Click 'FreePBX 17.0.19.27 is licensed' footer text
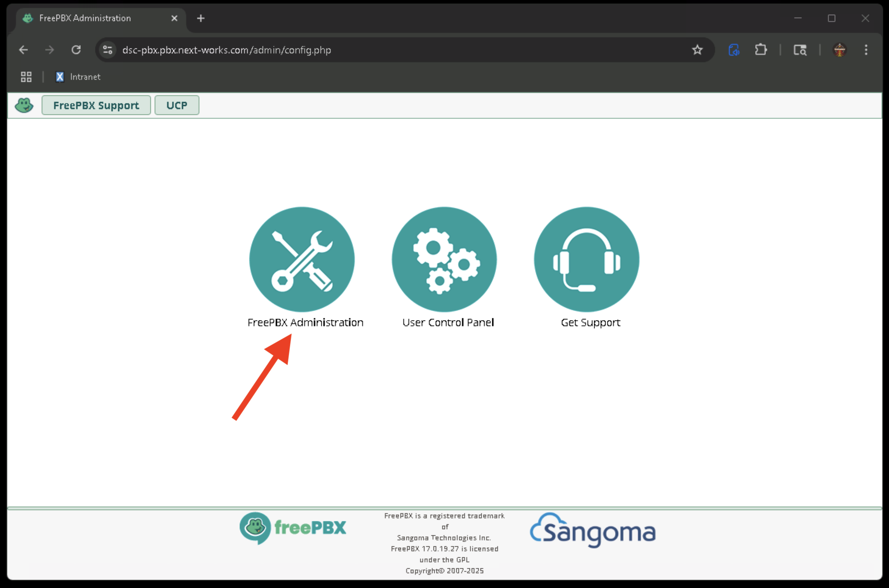This screenshot has height=588, width=889. click(x=444, y=549)
